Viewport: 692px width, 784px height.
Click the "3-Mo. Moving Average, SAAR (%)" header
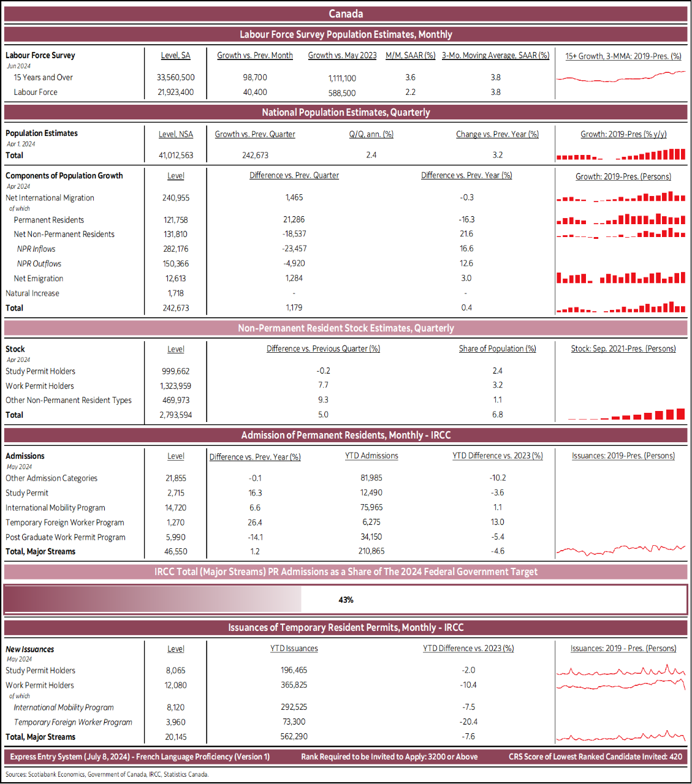coord(495,55)
